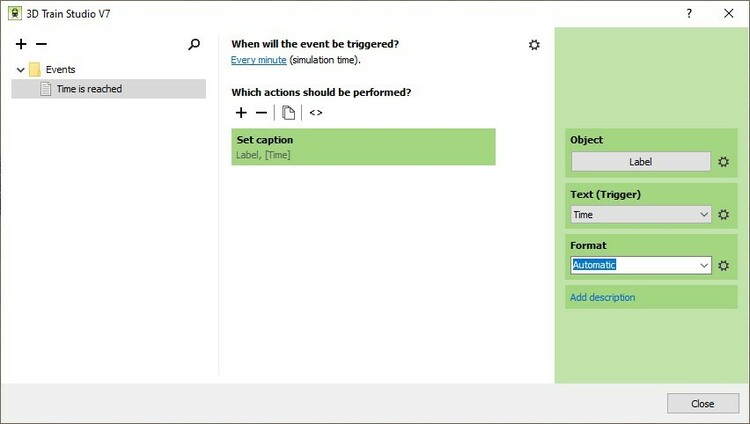Click the 'Add description' link

click(602, 297)
